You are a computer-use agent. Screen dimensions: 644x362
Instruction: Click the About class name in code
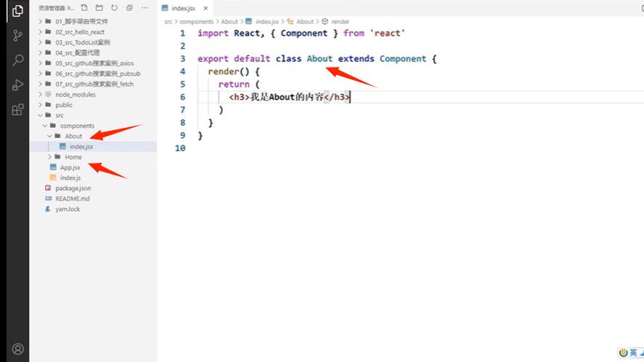pyautogui.click(x=319, y=59)
